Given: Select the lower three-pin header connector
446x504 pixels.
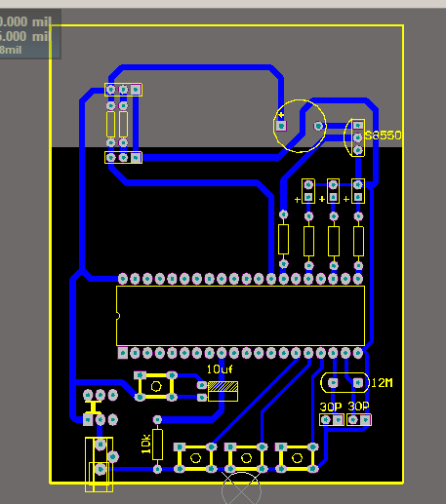Looking at the screenshot, I should (x=123, y=158).
